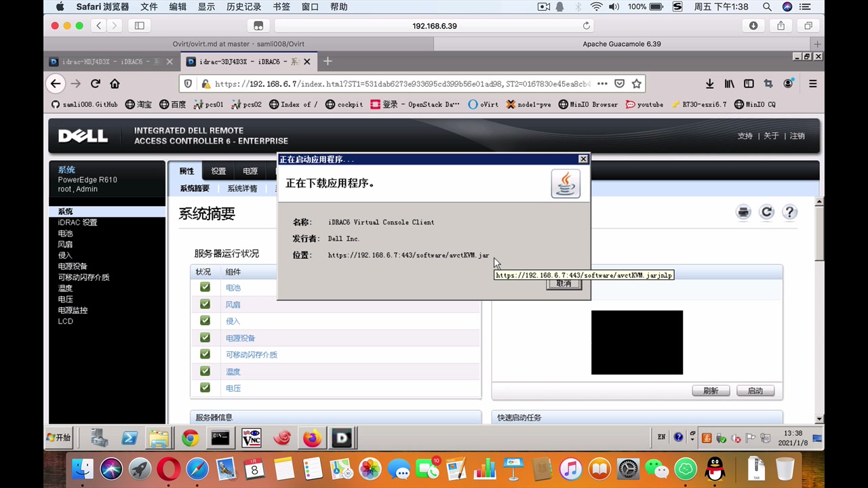Open PowerShell icon in Windows taskbar

(x=130, y=438)
